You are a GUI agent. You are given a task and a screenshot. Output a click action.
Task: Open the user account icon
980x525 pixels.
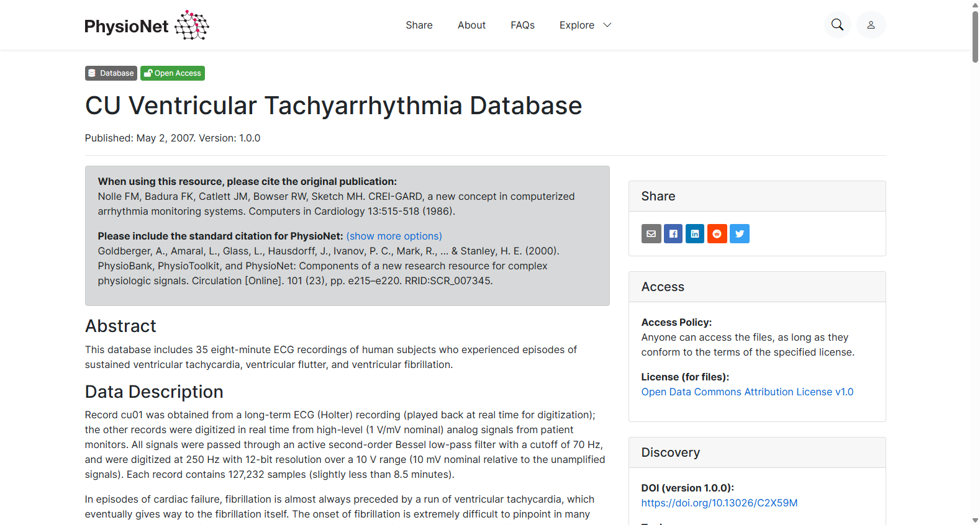(871, 25)
